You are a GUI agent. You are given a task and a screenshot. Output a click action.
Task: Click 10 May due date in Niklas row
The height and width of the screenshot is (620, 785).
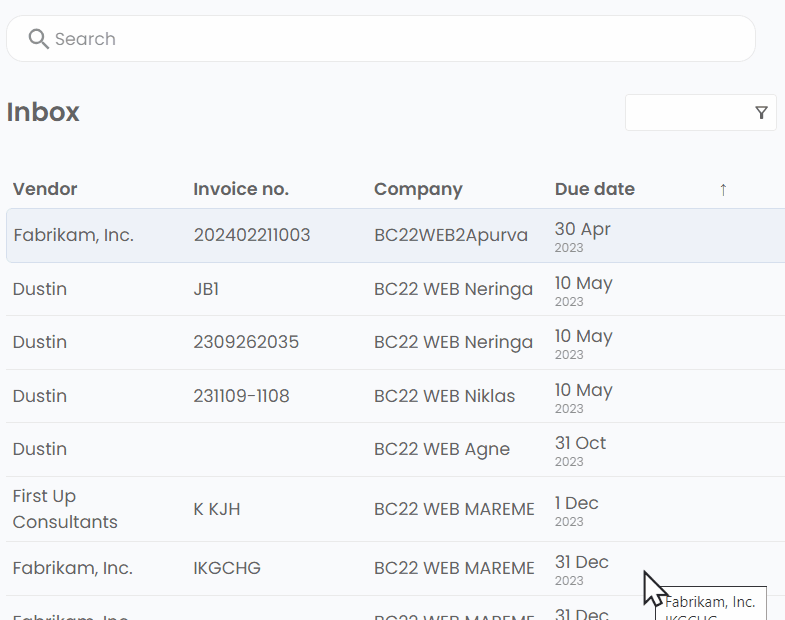pyautogui.click(x=583, y=398)
